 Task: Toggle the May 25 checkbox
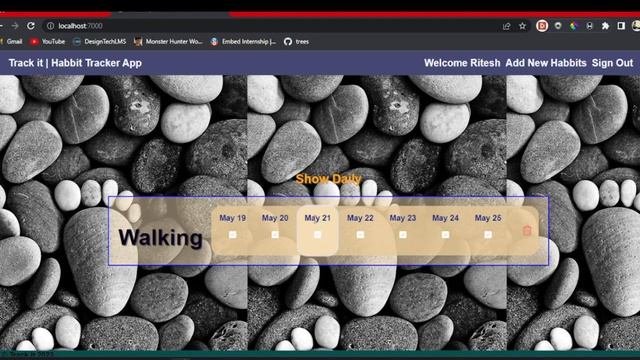[x=488, y=235]
